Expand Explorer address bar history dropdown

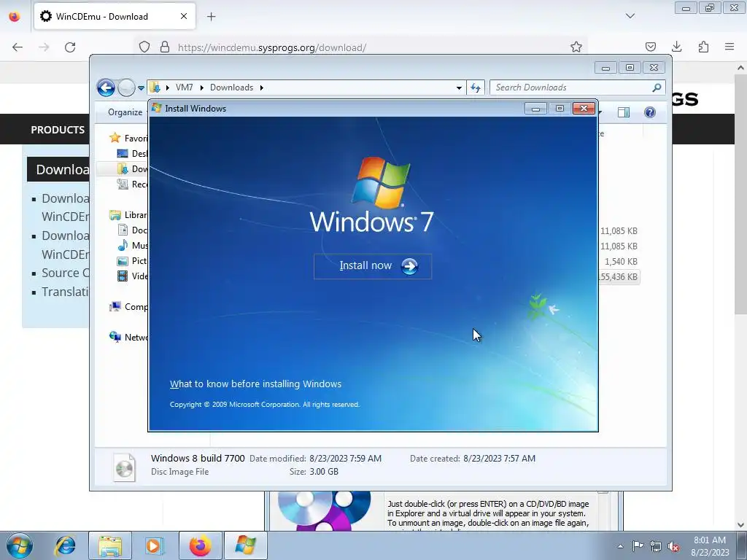click(x=459, y=87)
